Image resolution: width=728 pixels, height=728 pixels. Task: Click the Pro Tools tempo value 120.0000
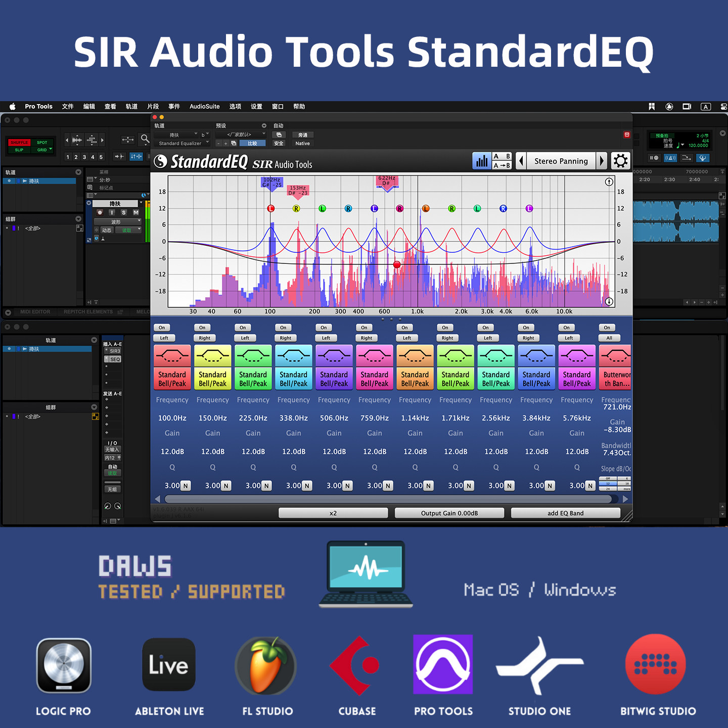[x=698, y=146]
